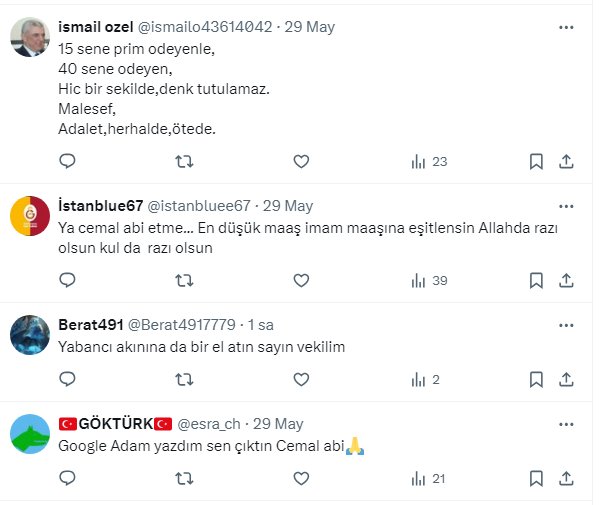The width and height of the screenshot is (603, 505).
Task: Reply to GÖKTÜRK's tweet
Action: [67, 480]
